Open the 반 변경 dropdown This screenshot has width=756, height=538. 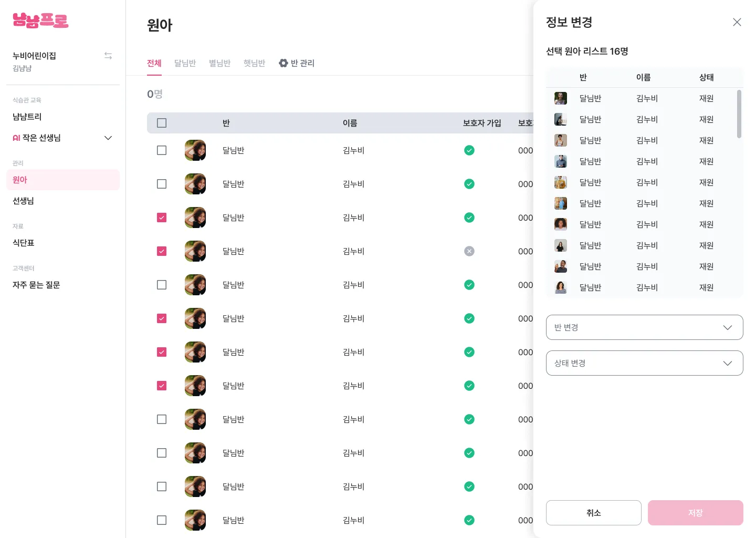(x=644, y=327)
